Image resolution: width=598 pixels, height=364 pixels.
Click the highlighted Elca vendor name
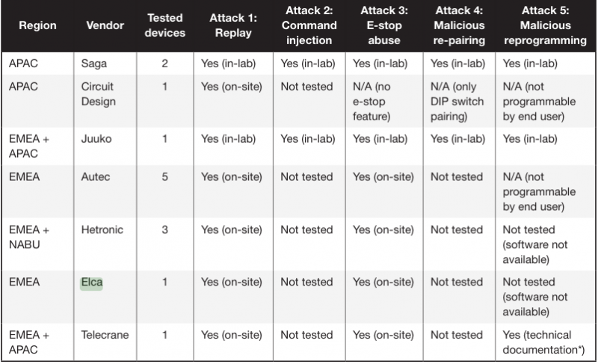[x=91, y=282]
